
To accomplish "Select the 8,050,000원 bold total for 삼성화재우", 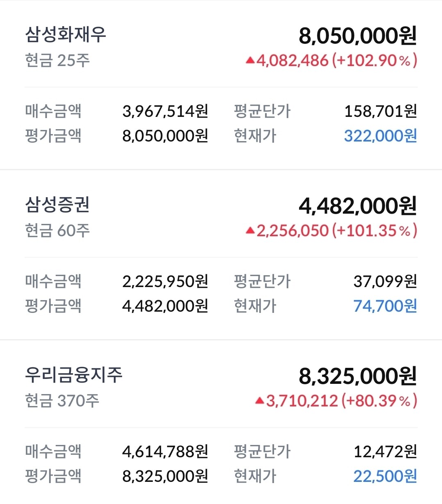I will click(357, 36).
